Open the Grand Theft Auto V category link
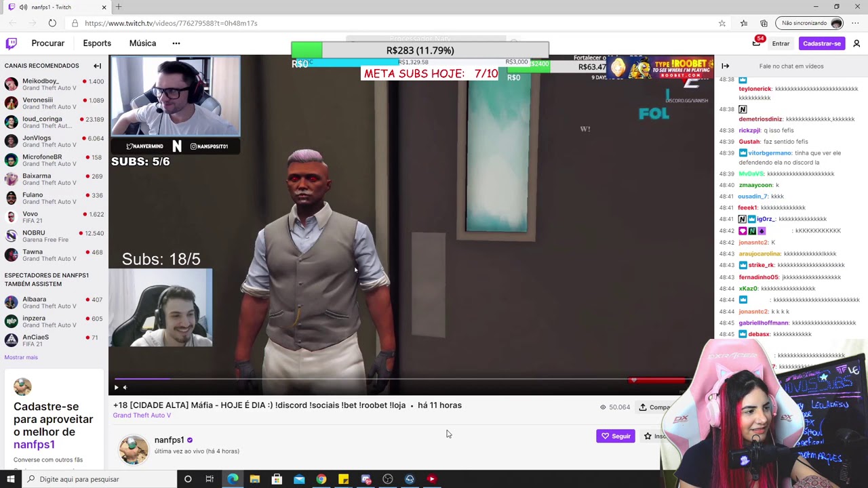This screenshot has width=868, height=488. pyautogui.click(x=142, y=415)
